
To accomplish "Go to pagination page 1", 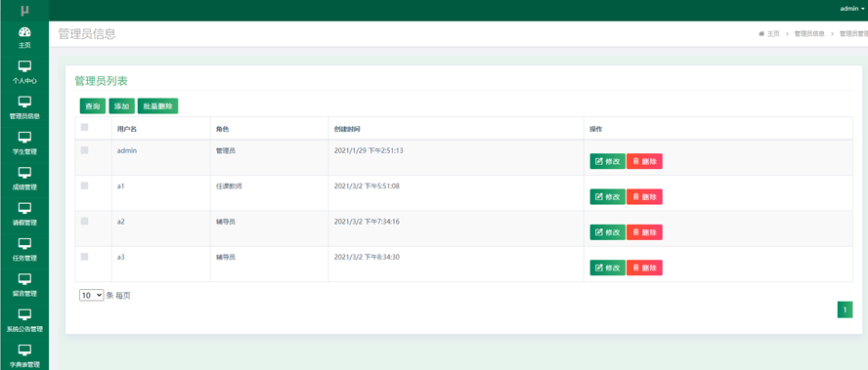I will [x=845, y=310].
